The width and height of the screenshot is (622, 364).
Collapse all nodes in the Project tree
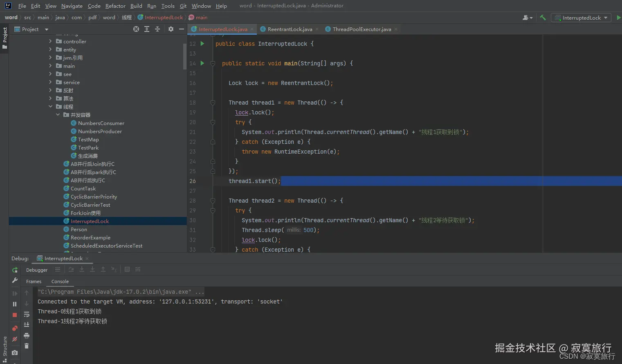[157, 29]
